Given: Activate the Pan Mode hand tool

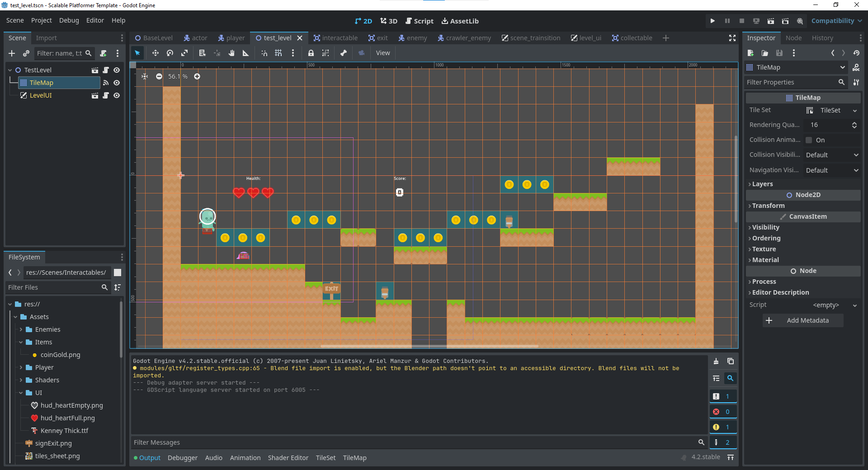Looking at the screenshot, I should click(x=231, y=53).
